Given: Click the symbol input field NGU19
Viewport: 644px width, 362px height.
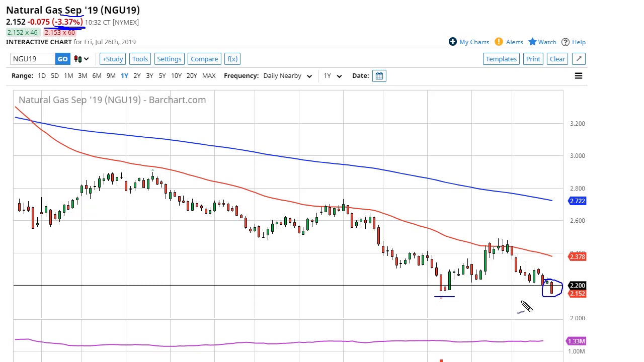Looking at the screenshot, I should click(x=32, y=59).
